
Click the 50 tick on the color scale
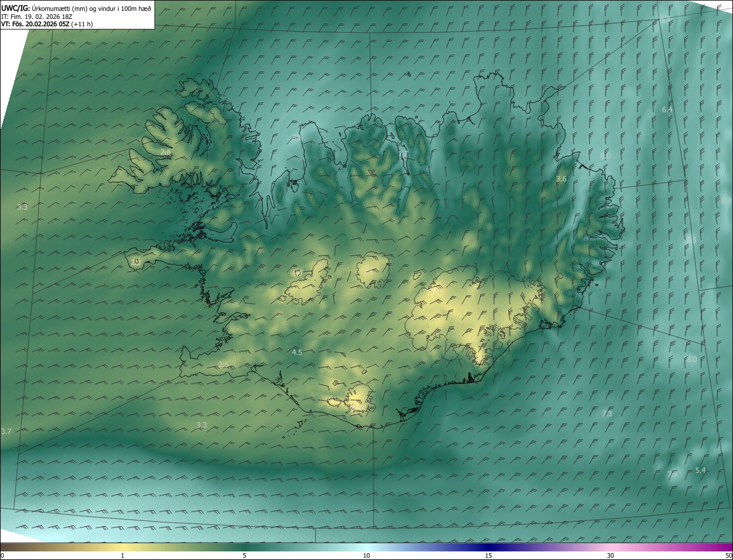[728, 556]
